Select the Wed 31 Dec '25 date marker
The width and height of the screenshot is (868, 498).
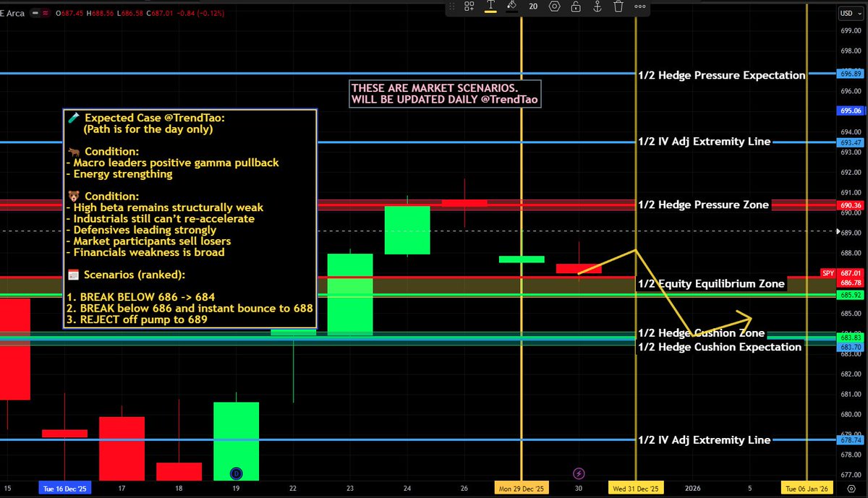(x=636, y=489)
